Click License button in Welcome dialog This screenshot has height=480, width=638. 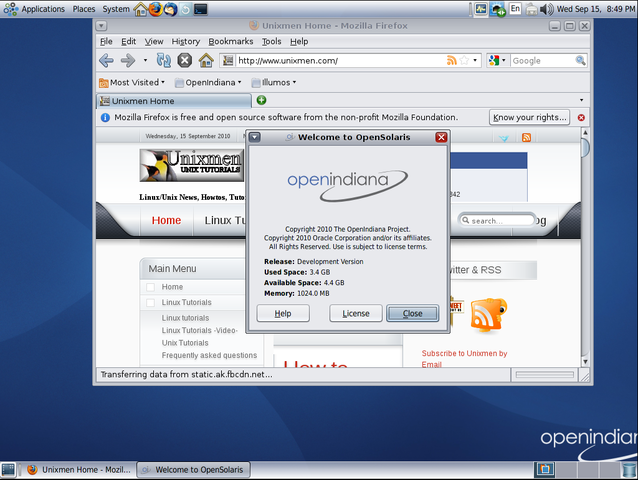356,314
